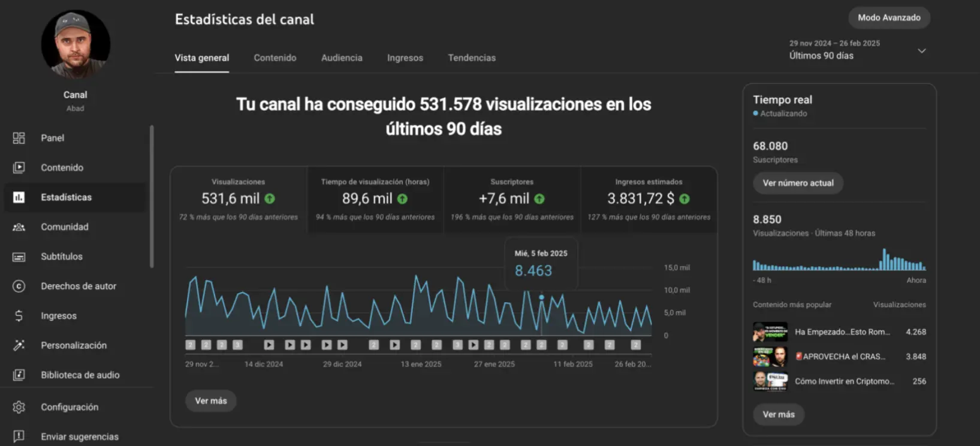Open the Panel dashboard icon

(x=19, y=138)
